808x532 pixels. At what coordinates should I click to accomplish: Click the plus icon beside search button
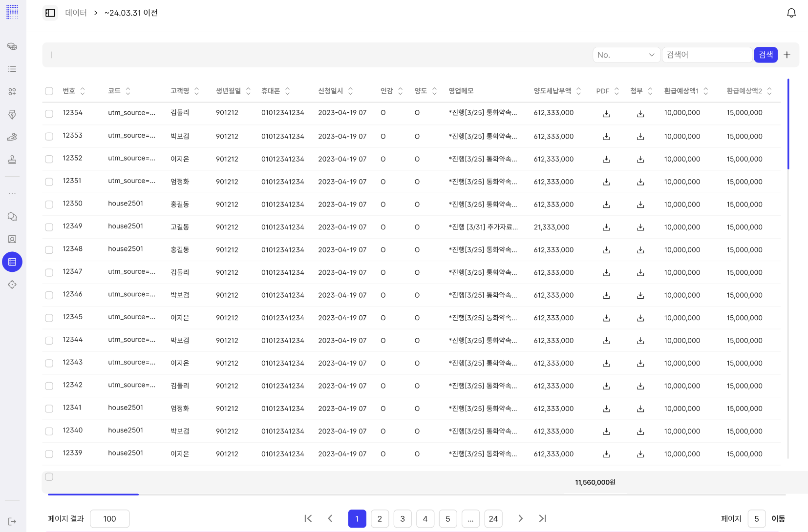click(787, 55)
